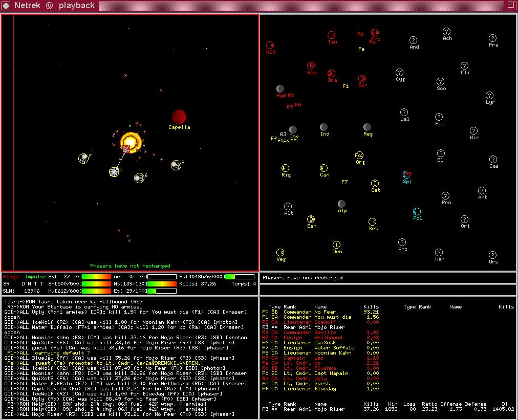
Task: Select player row R5 Hellbound
Action: point(320,338)
